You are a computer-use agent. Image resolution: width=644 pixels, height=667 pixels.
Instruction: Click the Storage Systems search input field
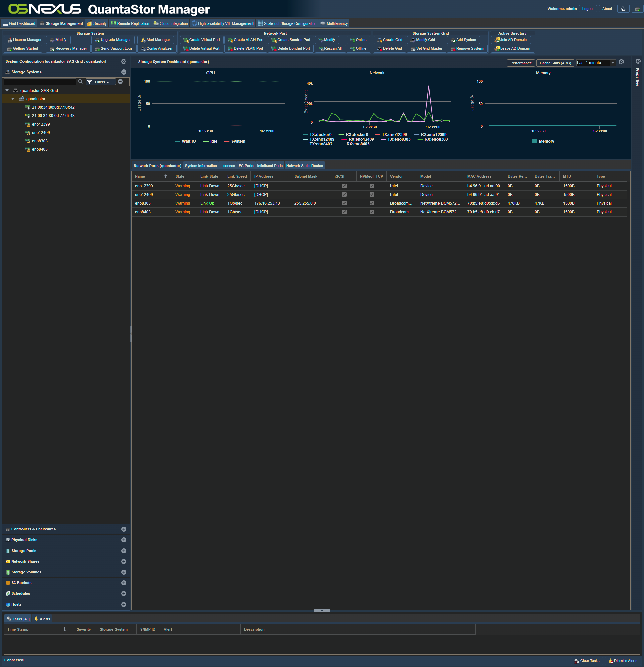click(40, 82)
